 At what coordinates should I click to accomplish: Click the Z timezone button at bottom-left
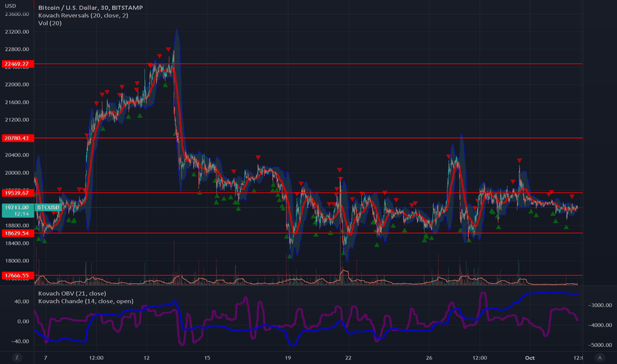point(17,357)
